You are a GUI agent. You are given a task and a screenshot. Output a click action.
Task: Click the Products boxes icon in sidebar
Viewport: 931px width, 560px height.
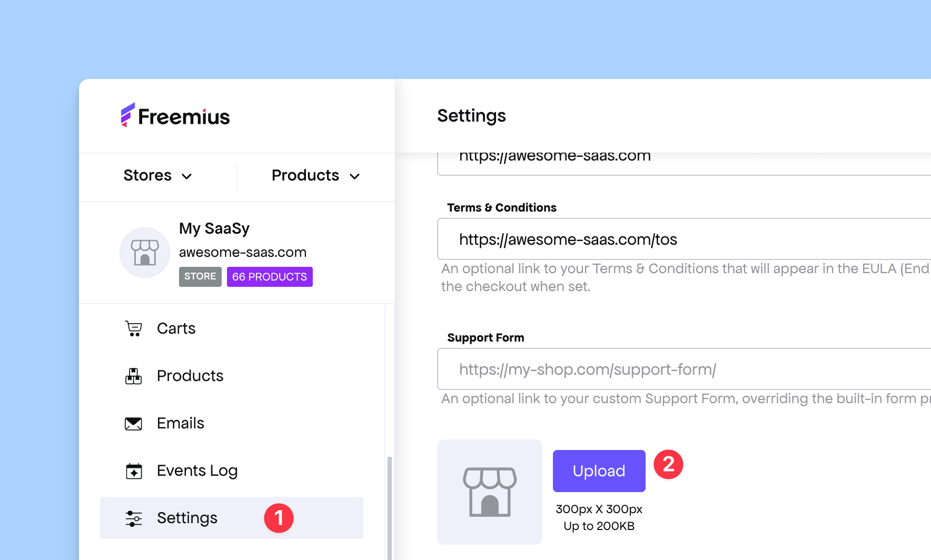pos(134,376)
